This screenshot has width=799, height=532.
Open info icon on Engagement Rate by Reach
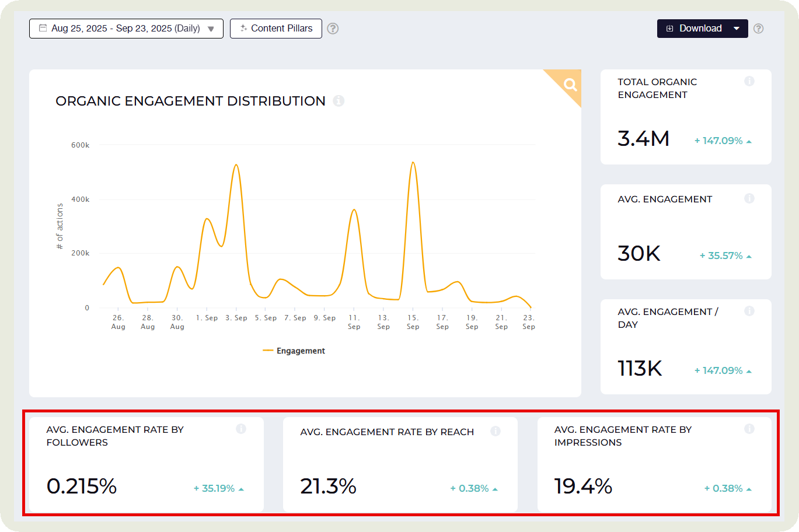pos(496,432)
